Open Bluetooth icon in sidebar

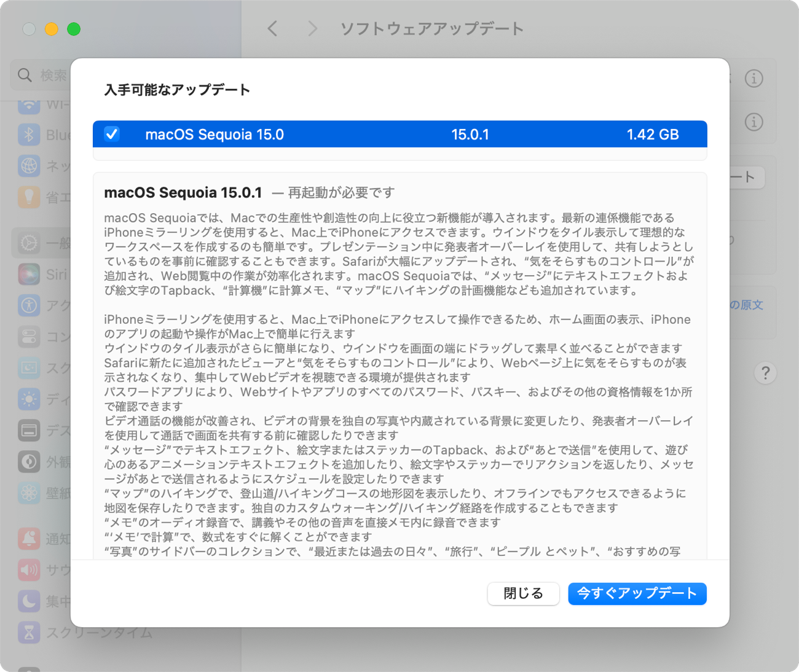pos(29,135)
